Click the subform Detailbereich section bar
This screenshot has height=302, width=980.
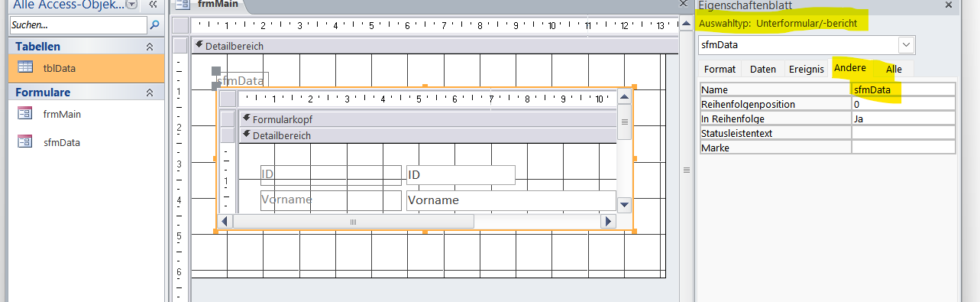(x=427, y=135)
